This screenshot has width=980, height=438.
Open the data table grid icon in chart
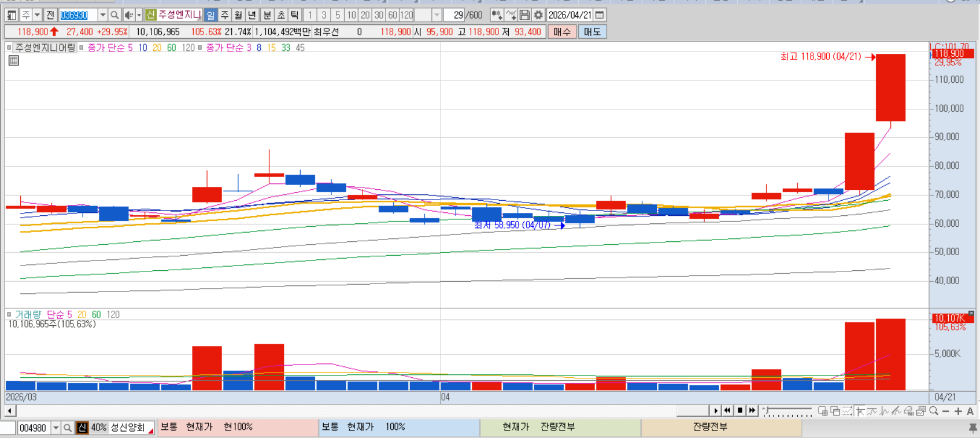(13, 60)
